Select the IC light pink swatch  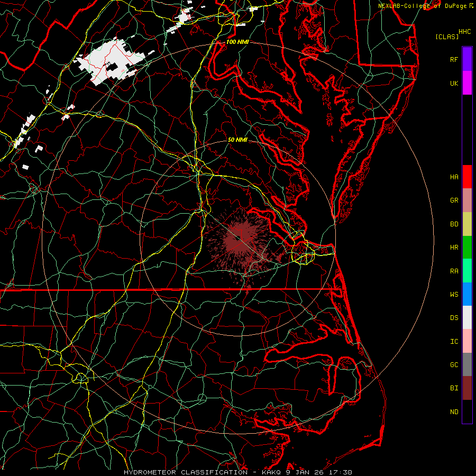tap(467, 341)
